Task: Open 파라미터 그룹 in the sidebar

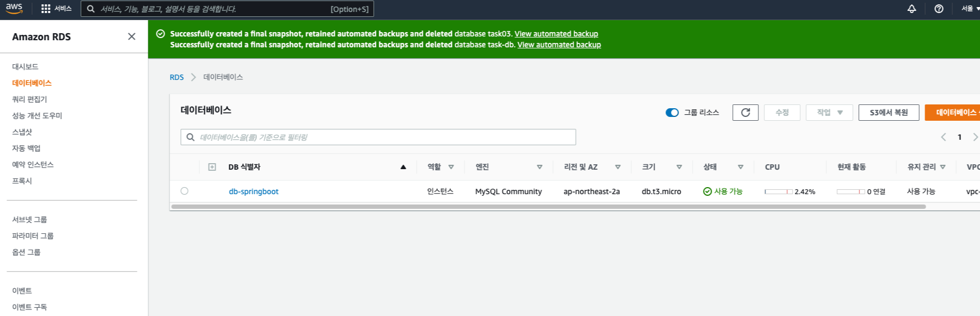Action: [x=33, y=236]
